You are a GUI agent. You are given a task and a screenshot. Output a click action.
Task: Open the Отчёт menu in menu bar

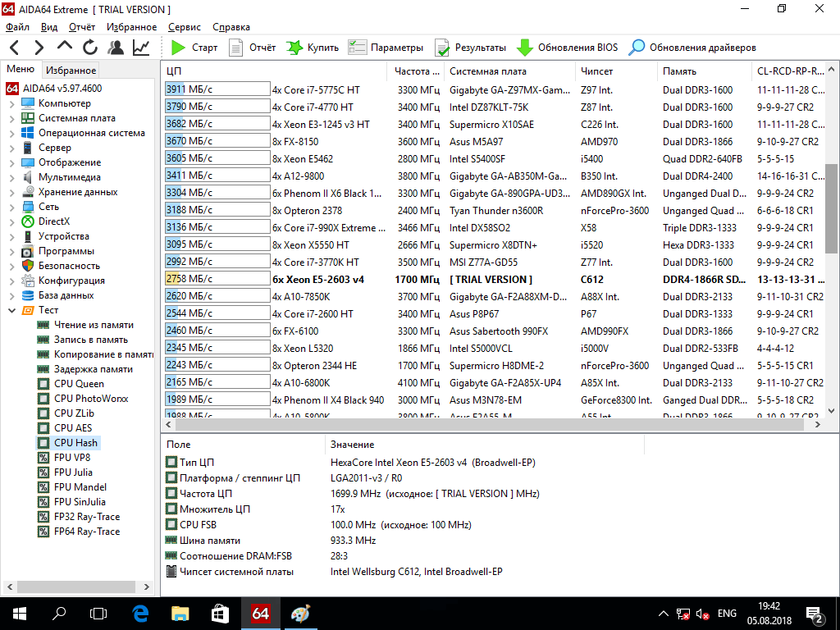82,27
